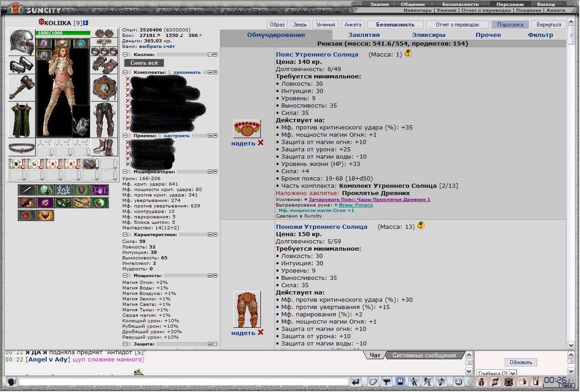The height and width of the screenshot is (392, 580).
Task: Click the equipped earrings slot
Action: coord(104,33)
